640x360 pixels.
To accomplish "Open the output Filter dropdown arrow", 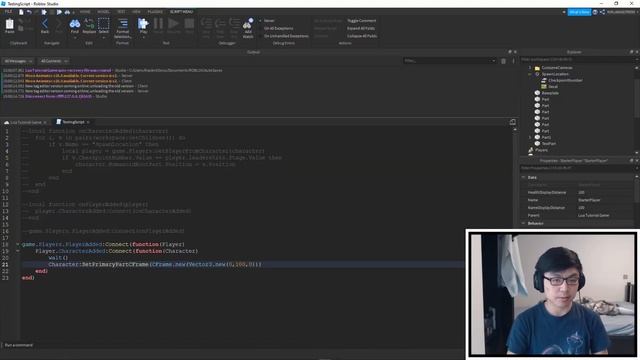I will coord(493,61).
